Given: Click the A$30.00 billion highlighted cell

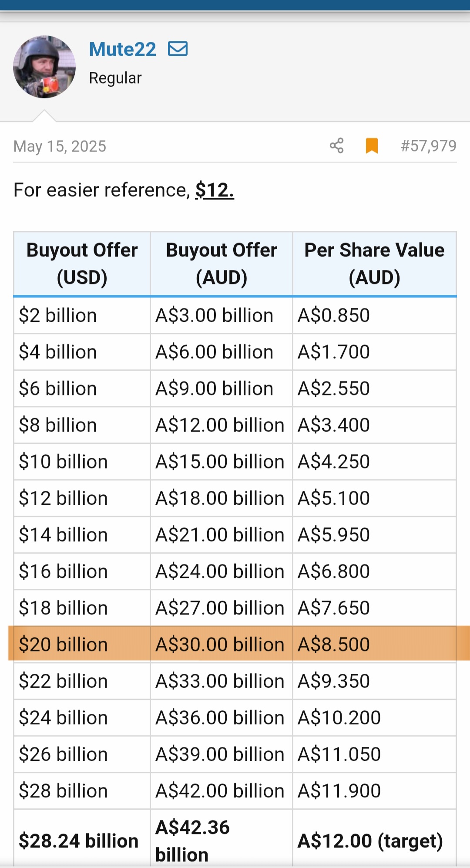Looking at the screenshot, I should click(x=220, y=645).
